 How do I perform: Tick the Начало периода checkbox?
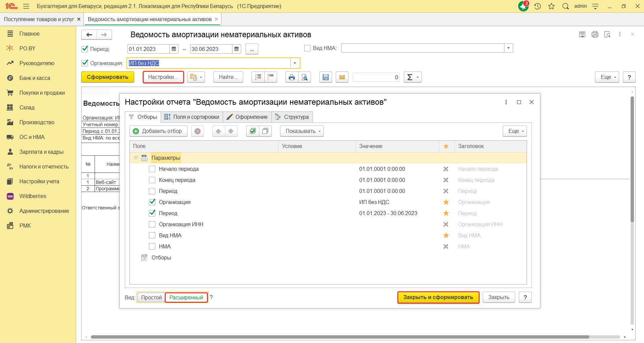coord(152,169)
